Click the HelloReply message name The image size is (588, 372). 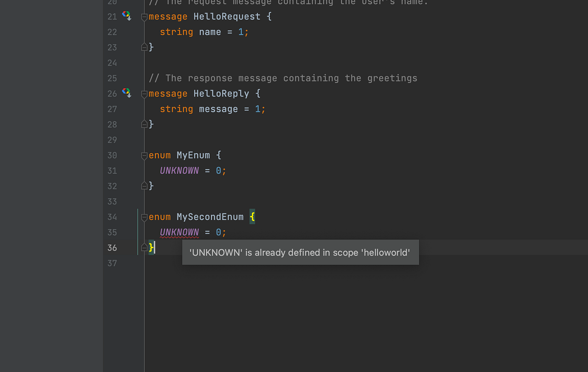221,94
